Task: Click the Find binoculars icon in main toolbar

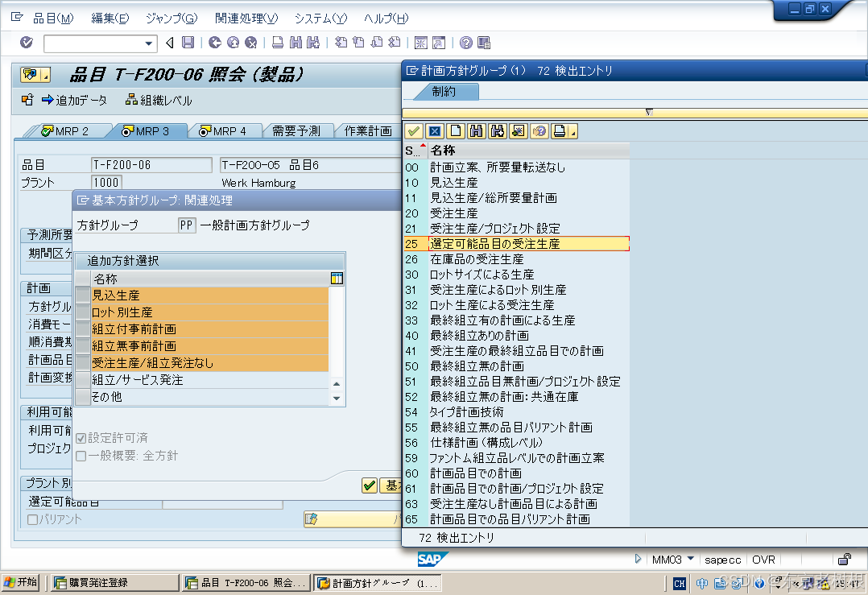Action: pos(296,43)
